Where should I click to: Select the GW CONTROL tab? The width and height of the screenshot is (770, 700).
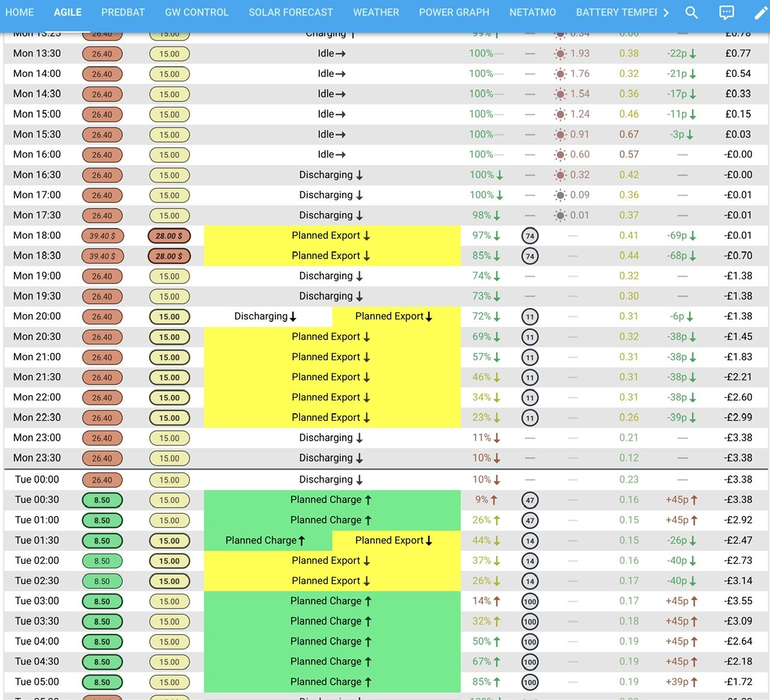[x=197, y=13]
